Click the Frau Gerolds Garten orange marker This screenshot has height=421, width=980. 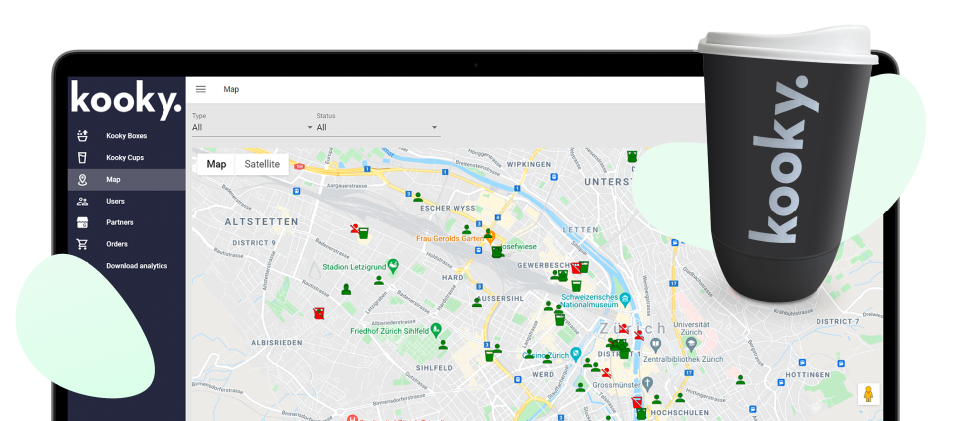pos(490,237)
